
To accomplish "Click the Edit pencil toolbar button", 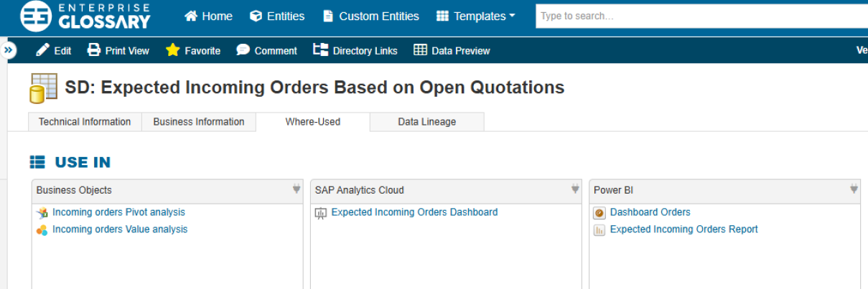I will 54,50.
